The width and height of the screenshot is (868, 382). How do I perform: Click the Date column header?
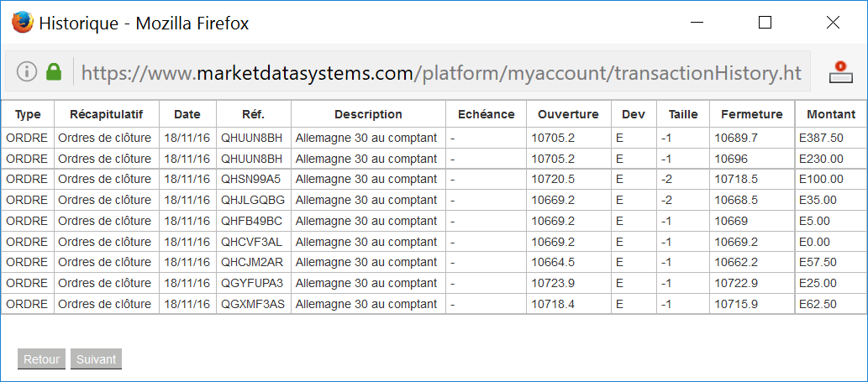point(187,114)
